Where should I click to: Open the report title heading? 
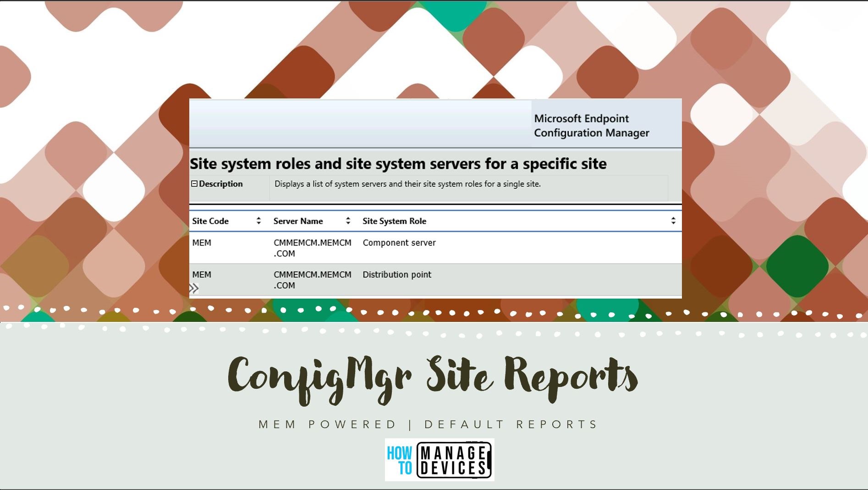(x=400, y=163)
